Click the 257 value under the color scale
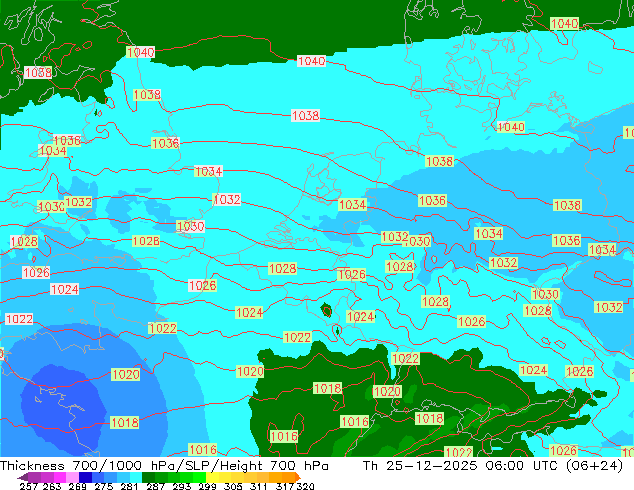The height and width of the screenshot is (490, 634). coord(29,486)
